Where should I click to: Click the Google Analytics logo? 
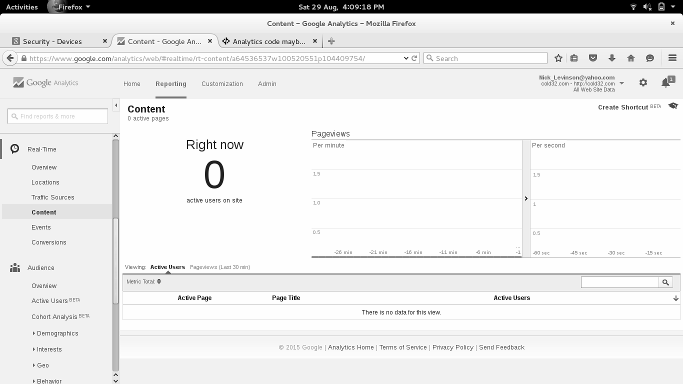pos(46,82)
